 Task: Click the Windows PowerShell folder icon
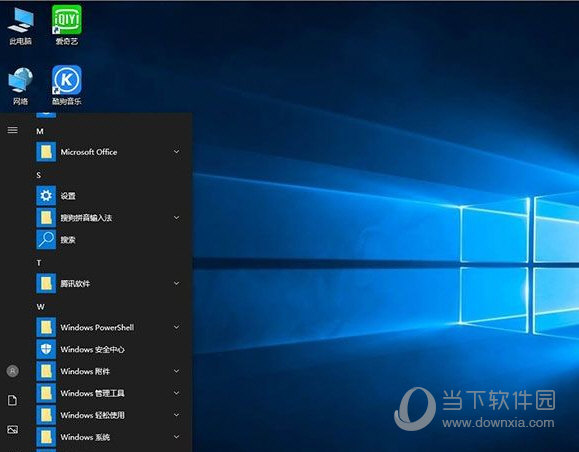46,327
